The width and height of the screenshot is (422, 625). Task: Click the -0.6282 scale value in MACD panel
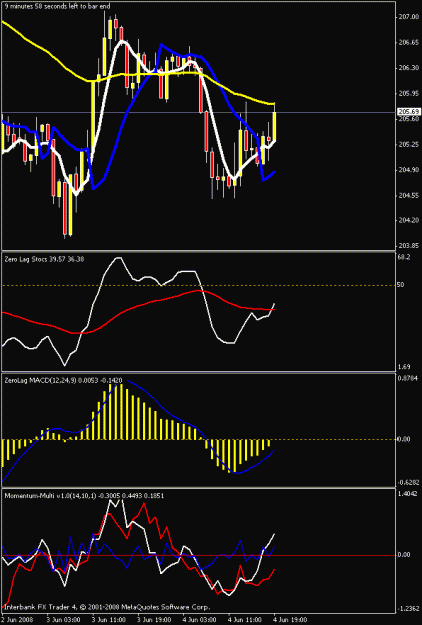coord(408,483)
